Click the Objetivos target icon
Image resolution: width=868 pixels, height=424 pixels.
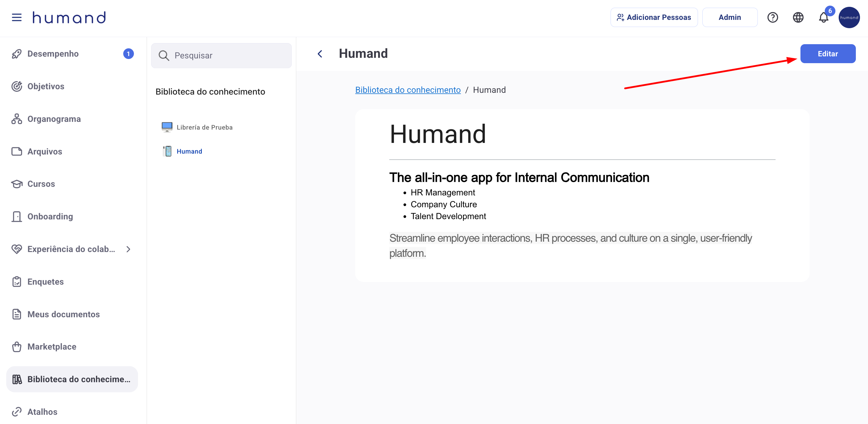[17, 86]
